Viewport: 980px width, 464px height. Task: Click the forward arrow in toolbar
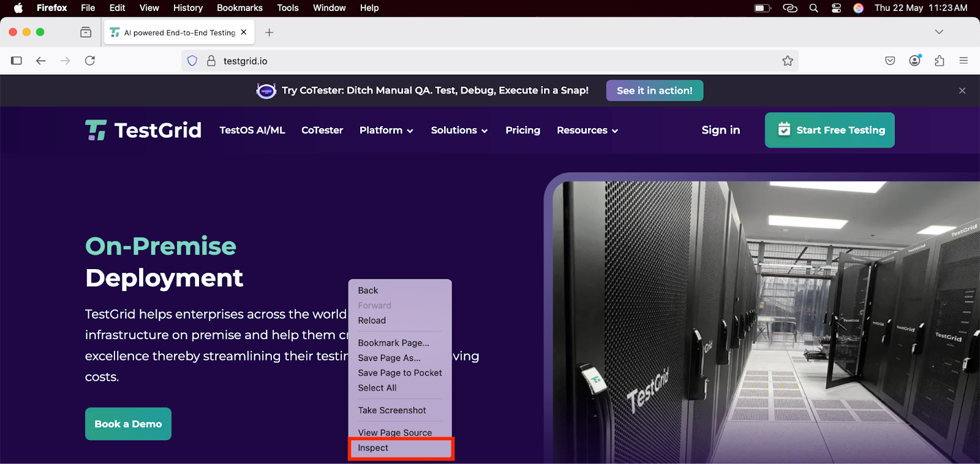coord(66,61)
